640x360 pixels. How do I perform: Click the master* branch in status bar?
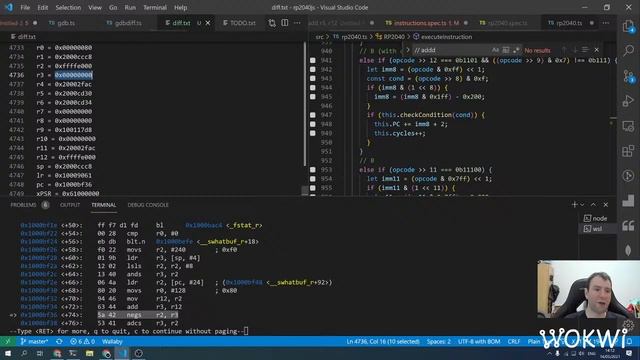tap(35, 342)
